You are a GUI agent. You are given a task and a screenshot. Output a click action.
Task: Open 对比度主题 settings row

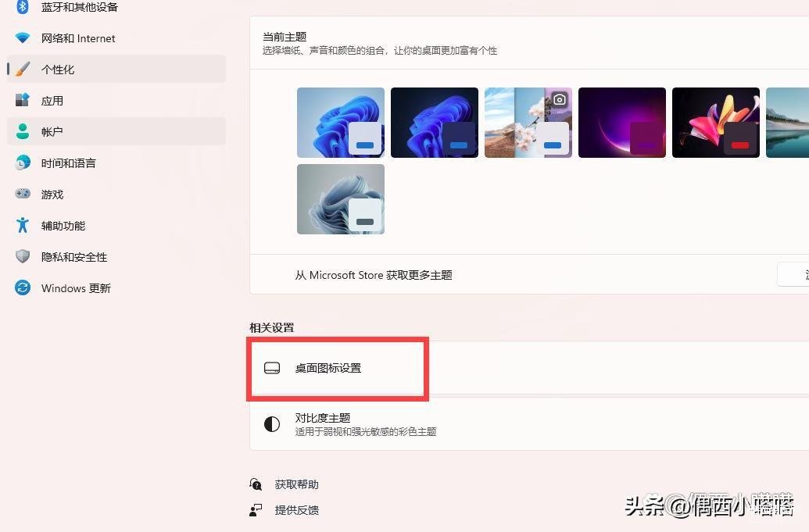click(x=529, y=423)
